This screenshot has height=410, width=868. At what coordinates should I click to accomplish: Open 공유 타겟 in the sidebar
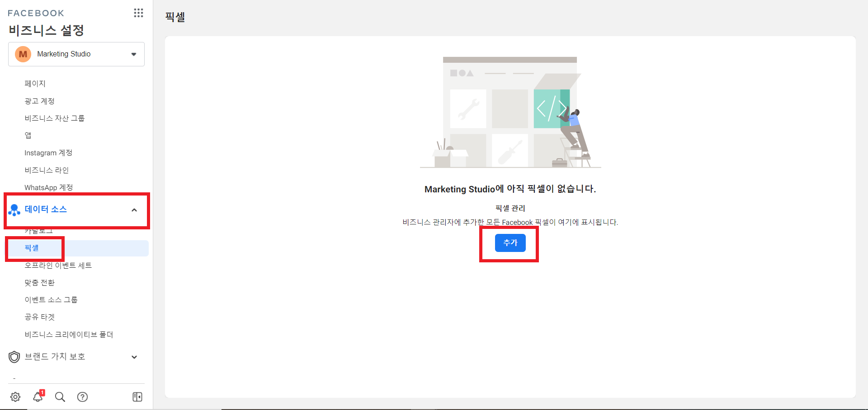coord(39,317)
